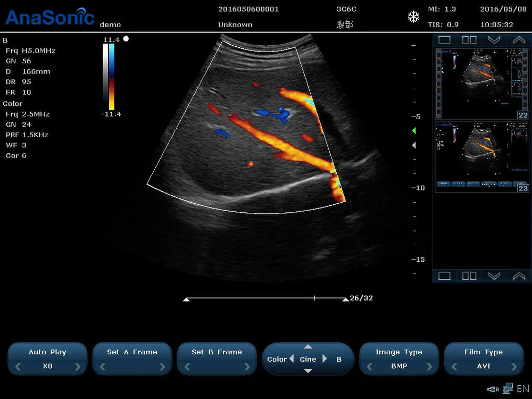Switch cine mode to Color

click(280, 359)
